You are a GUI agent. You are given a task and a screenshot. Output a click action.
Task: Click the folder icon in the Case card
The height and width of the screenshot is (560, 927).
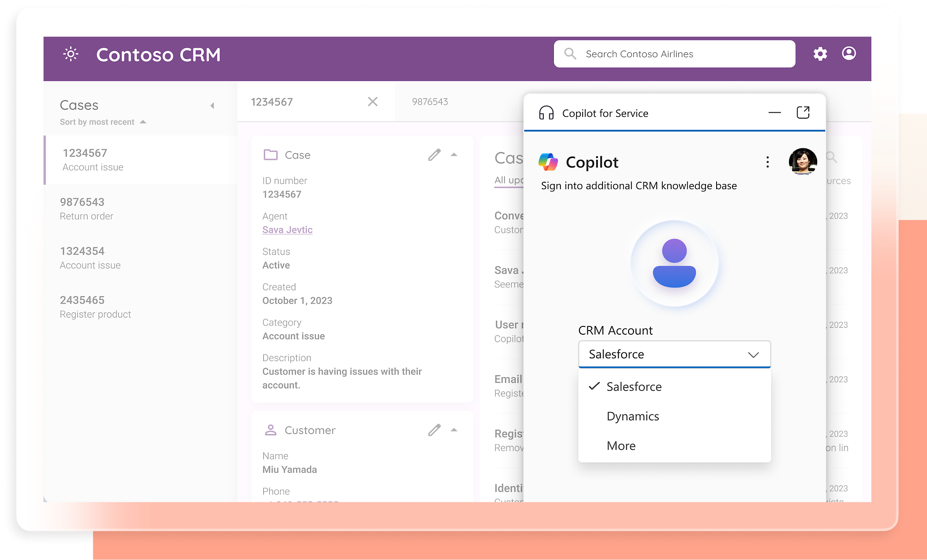(271, 155)
